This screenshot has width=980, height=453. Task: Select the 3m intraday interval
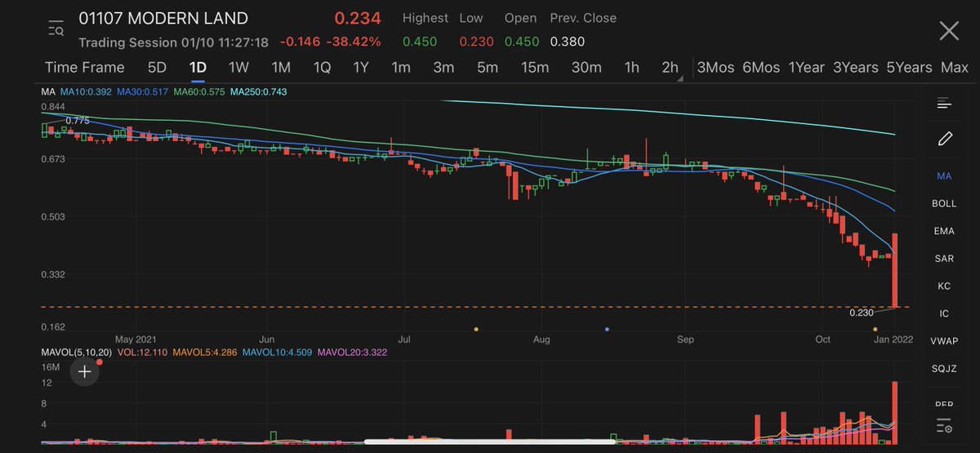(443, 67)
